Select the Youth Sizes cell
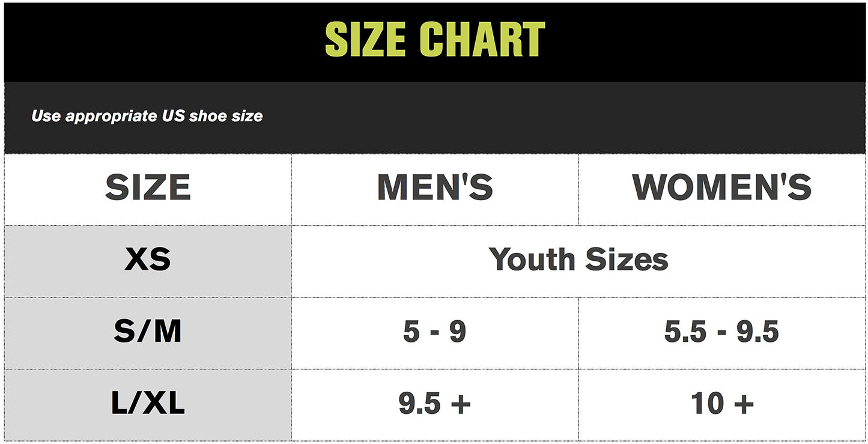Image resolution: width=868 pixels, height=444 pixels. [x=578, y=260]
